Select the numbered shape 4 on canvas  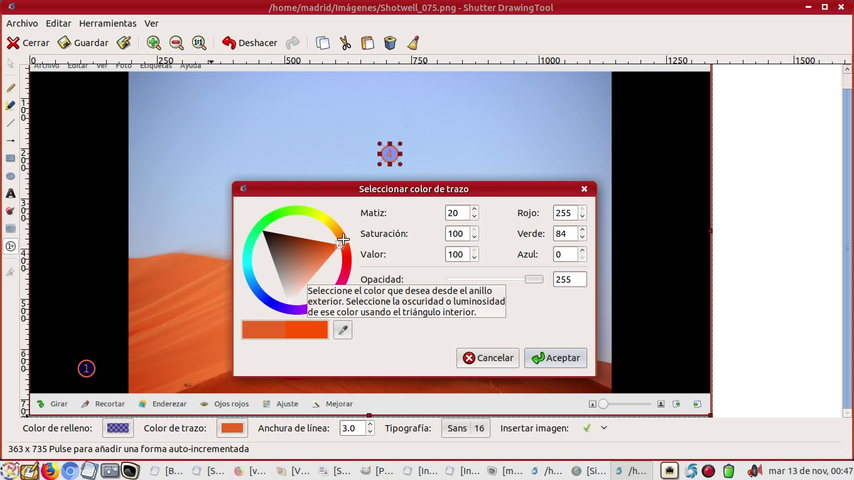pyautogui.click(x=389, y=154)
